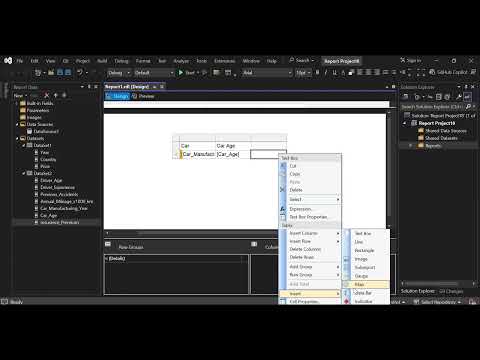
Task: Click the Bold formatting icon
Action: click(x=317, y=72)
